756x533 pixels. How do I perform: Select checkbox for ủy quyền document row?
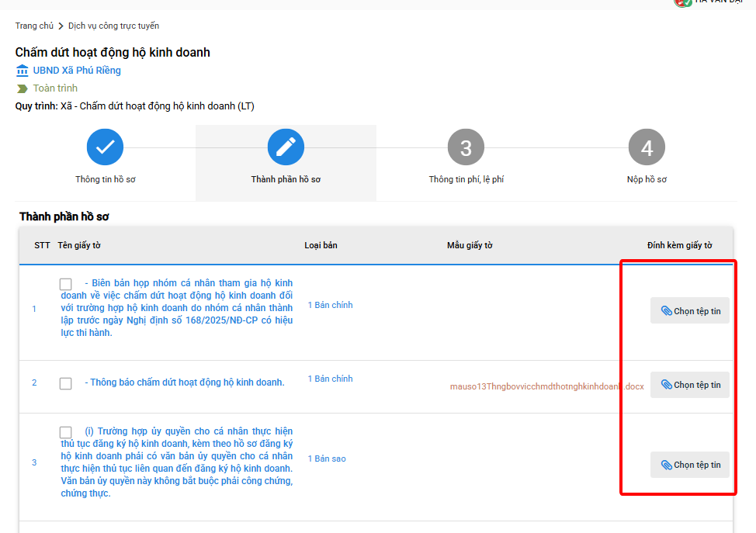[66, 432]
